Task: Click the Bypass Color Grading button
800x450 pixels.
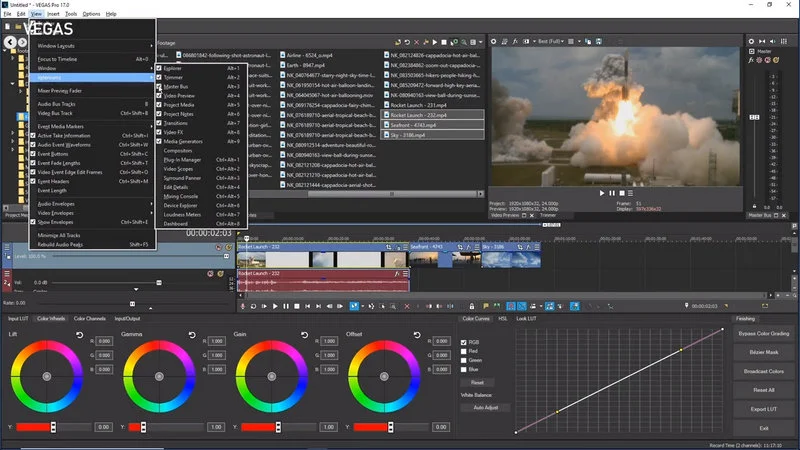Action: pyautogui.click(x=764, y=332)
